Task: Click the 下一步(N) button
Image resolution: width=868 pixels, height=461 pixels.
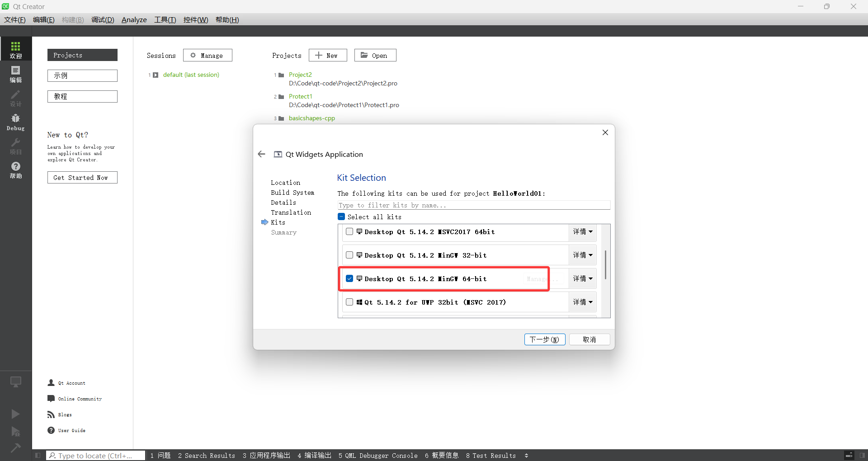Action: [545, 339]
